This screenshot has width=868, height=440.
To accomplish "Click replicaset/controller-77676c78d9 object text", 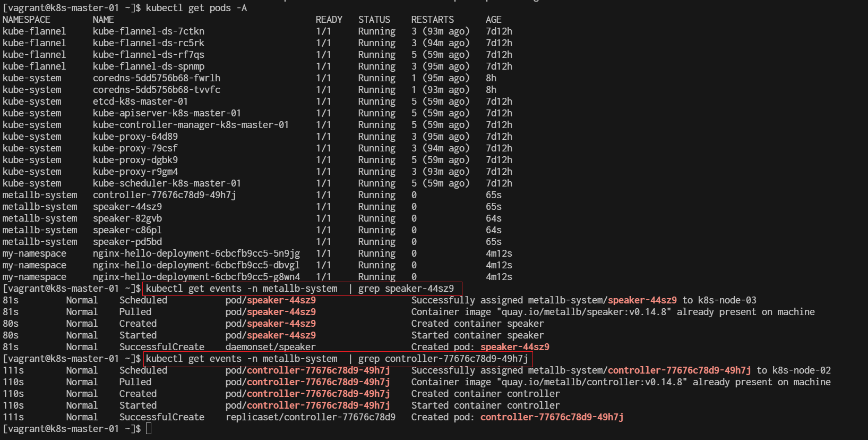I will [x=311, y=417].
